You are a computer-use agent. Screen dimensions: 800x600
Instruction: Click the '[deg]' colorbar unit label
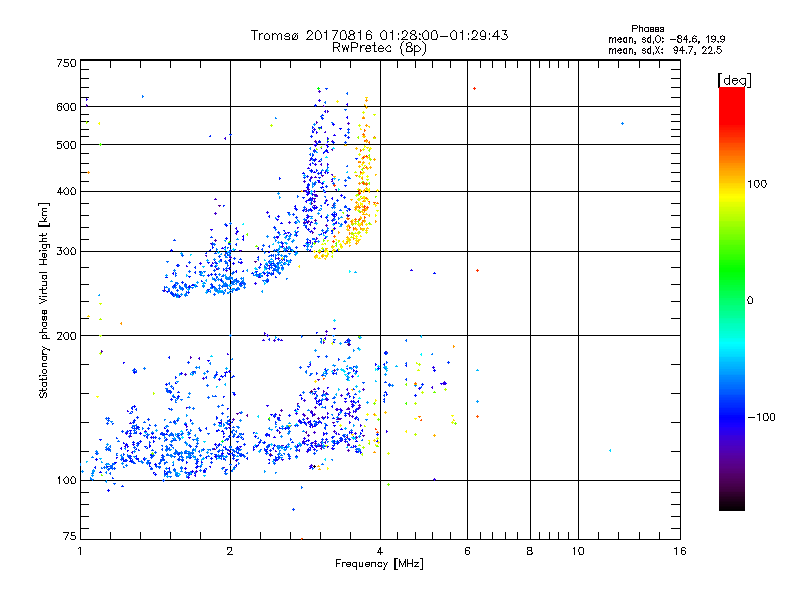pos(734,80)
